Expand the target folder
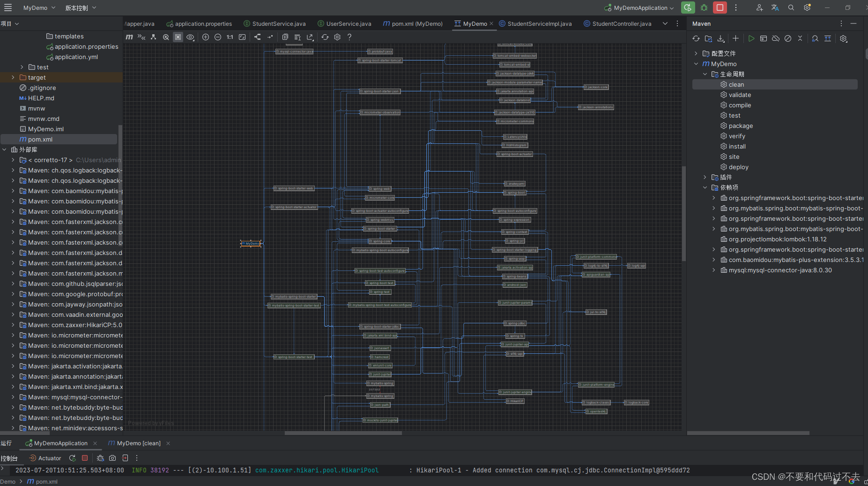868x486 pixels. click(13, 78)
